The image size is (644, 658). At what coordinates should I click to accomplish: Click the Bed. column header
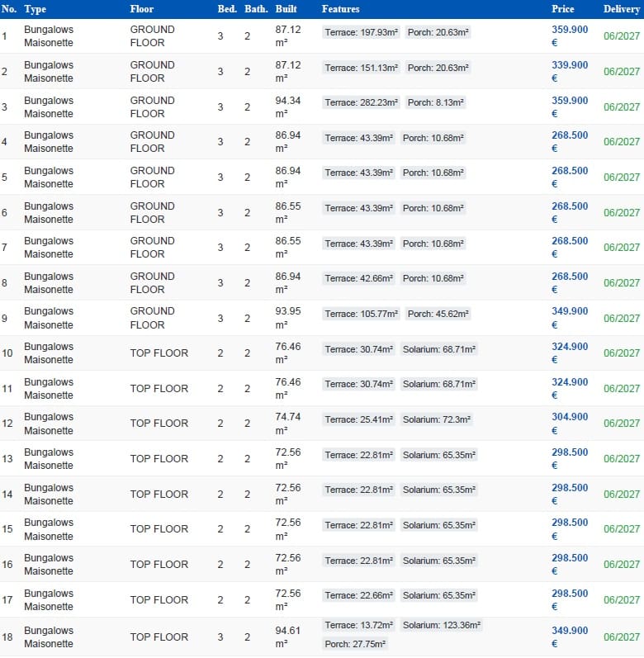(x=226, y=9)
